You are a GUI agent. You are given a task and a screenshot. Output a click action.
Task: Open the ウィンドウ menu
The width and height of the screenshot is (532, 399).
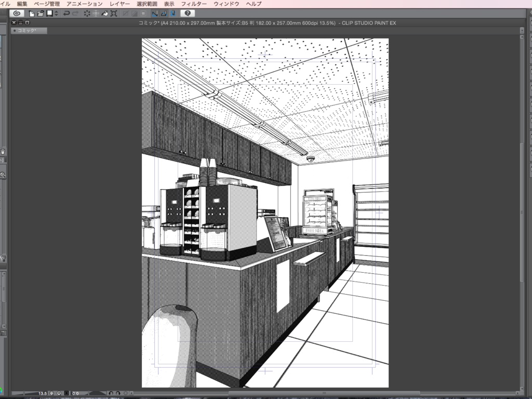(227, 4)
